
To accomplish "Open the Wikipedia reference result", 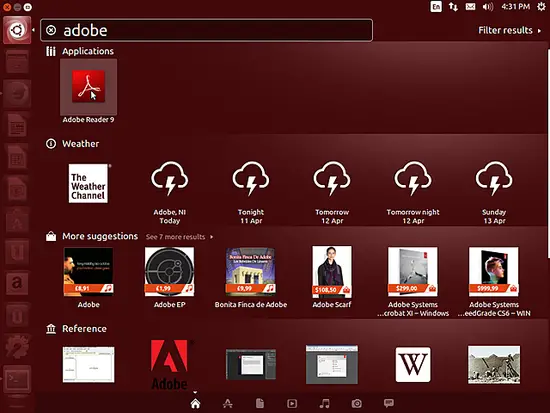I will 413,365.
